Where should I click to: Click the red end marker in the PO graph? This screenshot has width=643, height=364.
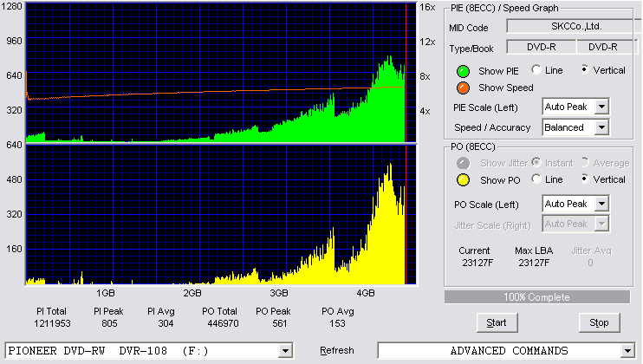tap(406, 215)
